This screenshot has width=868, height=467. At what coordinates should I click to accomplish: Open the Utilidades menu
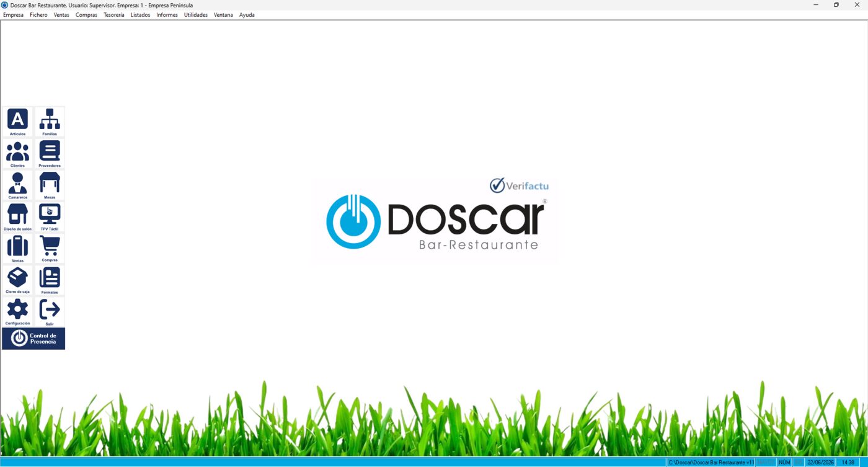click(196, 15)
